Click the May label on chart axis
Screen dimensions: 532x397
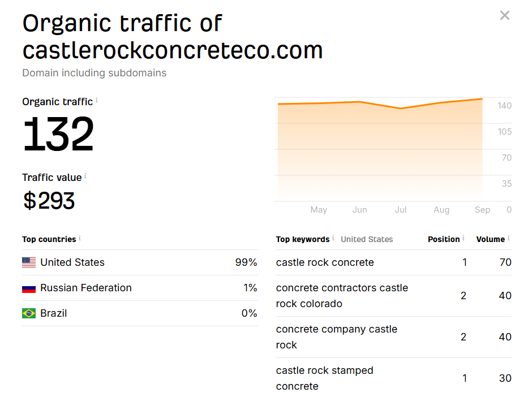click(x=319, y=210)
